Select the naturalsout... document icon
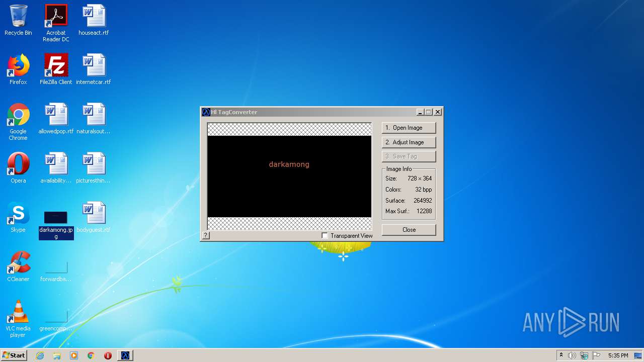 [94, 119]
